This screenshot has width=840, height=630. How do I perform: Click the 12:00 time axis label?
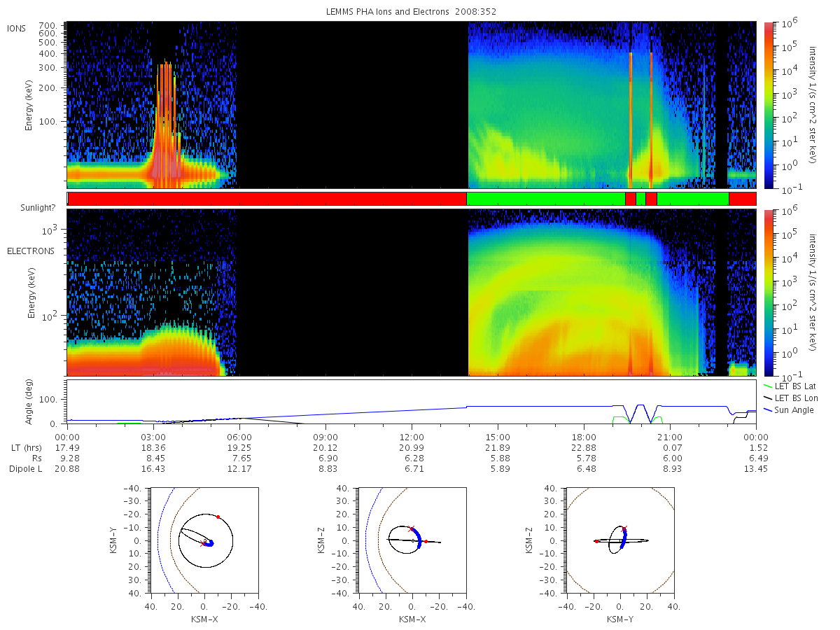click(x=412, y=435)
